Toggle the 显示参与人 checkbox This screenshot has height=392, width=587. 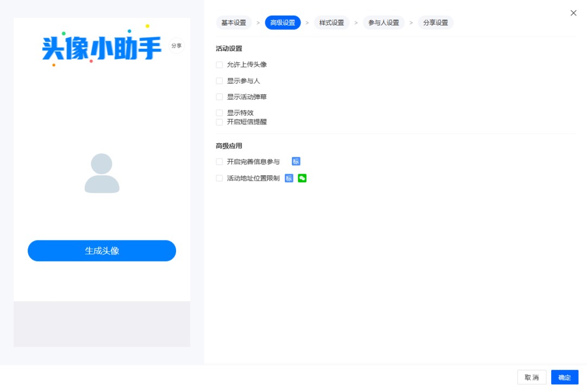[x=220, y=81]
